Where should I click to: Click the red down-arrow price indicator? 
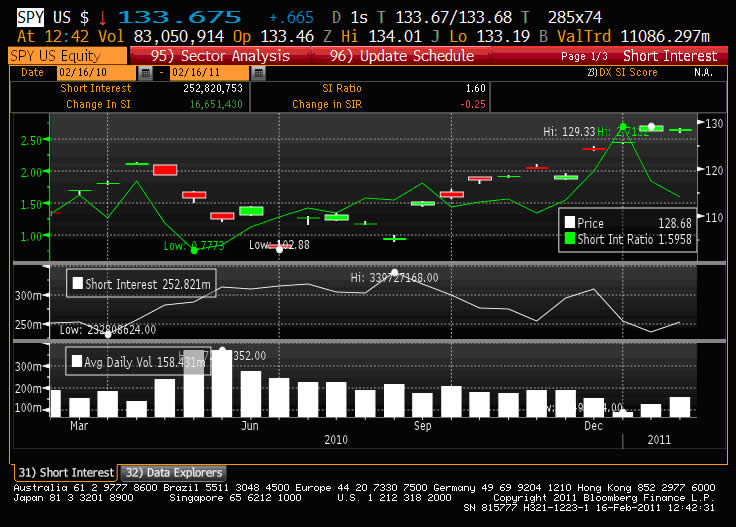[x=102, y=18]
